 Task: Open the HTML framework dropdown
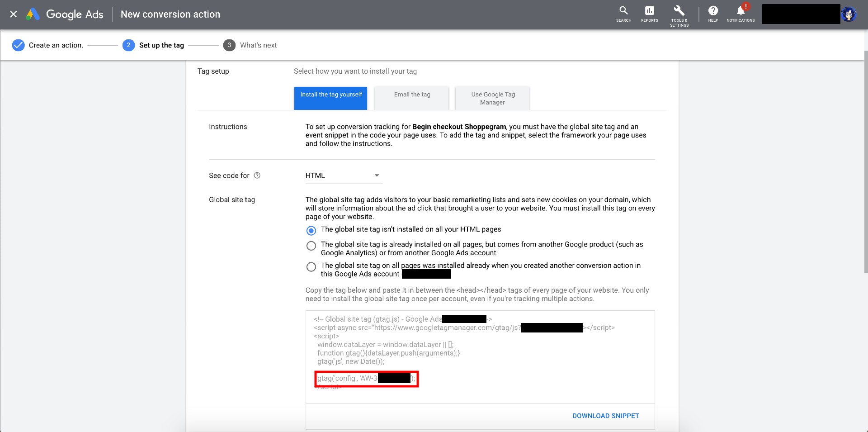pyautogui.click(x=344, y=176)
